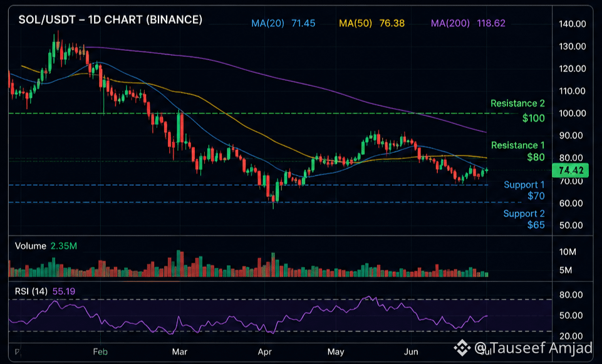Click the $70 support price label

(x=536, y=196)
